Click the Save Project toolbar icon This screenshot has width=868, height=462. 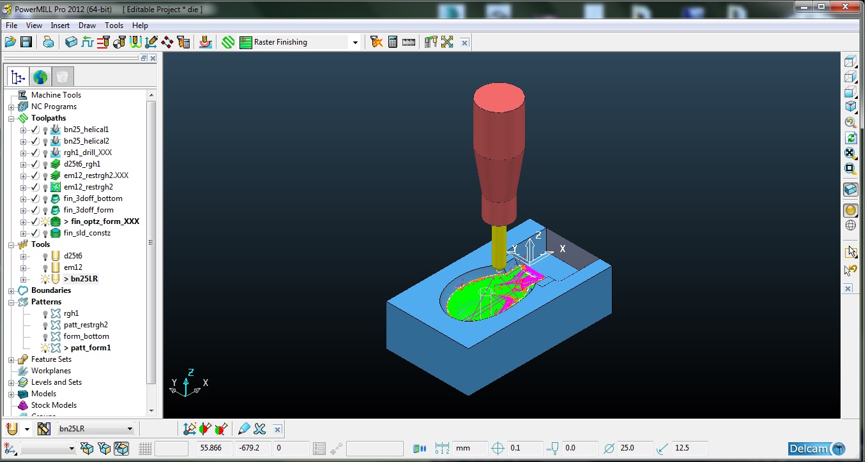coord(26,42)
